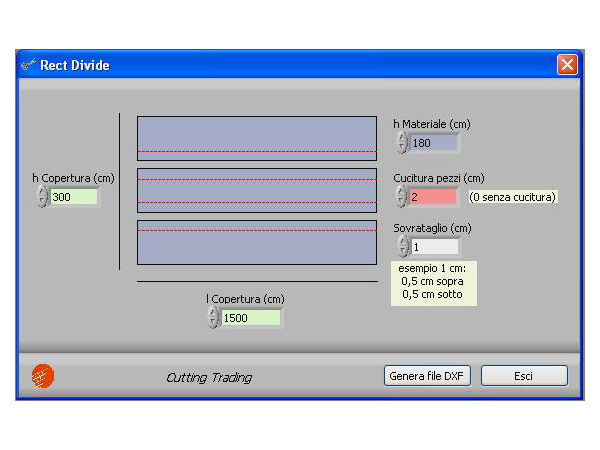Screen dimensions: 600x450
Task: Decrease Sovrataglio with stepper down arrow
Action: click(403, 251)
